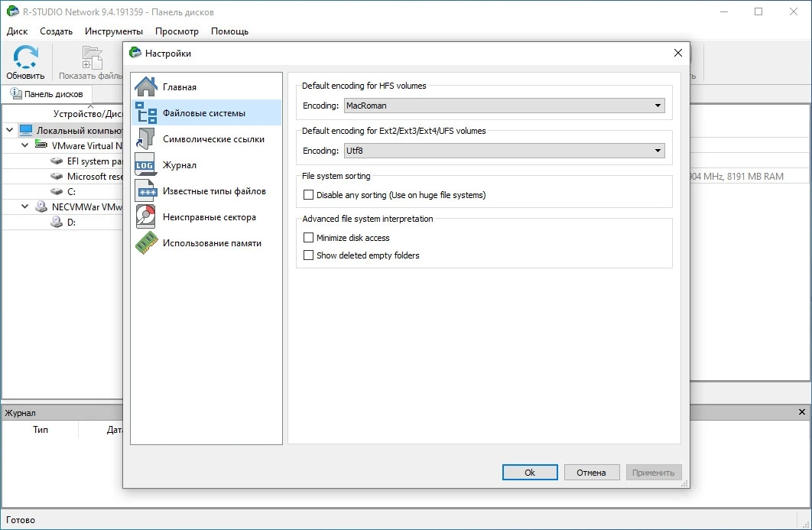The width and height of the screenshot is (812, 530).
Task: Click the Готово status bar text
Action: tap(21, 519)
